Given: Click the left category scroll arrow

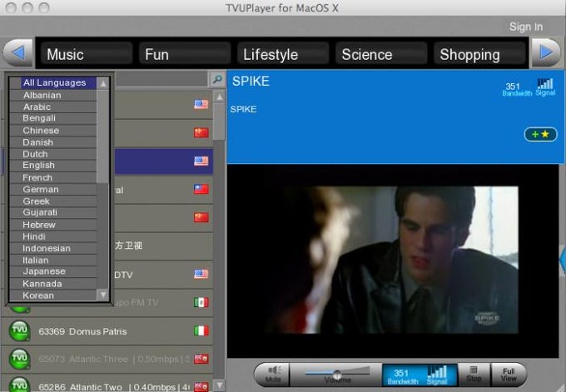Looking at the screenshot, I should point(19,53).
